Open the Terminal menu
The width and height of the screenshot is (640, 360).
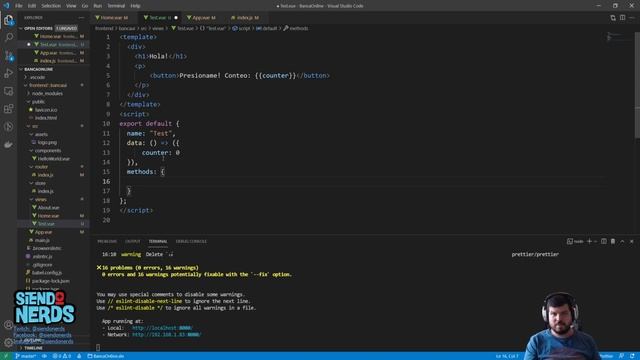(116, 6)
